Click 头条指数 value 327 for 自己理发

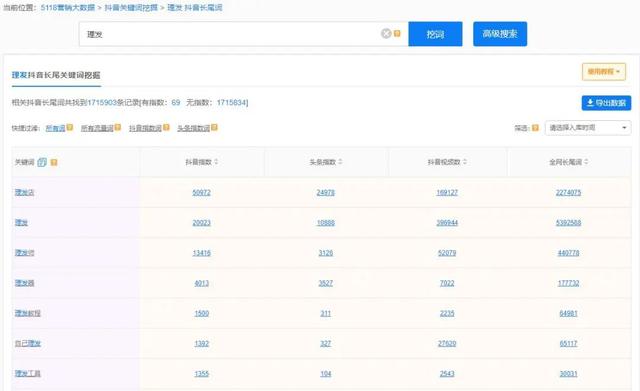[x=326, y=343]
